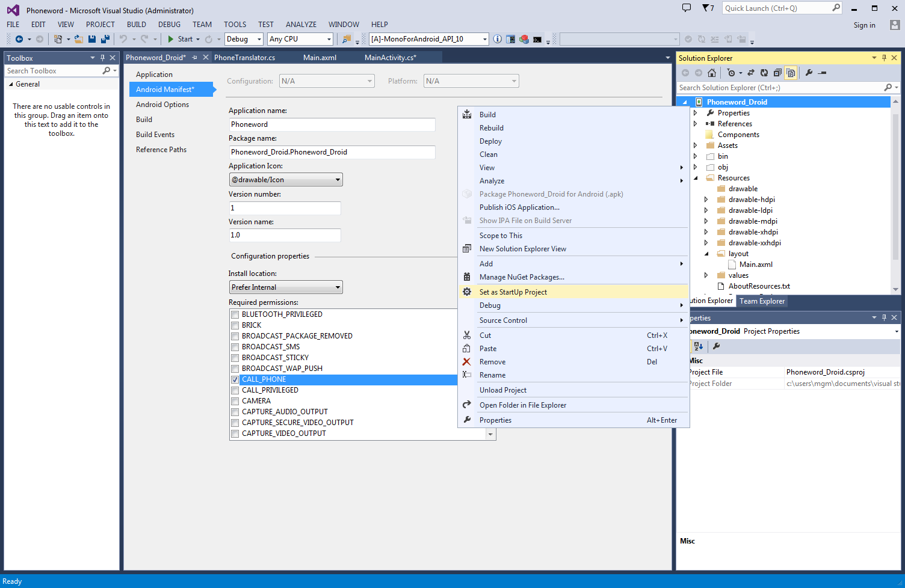Check the BROADCAST_SMS permission

235,348
